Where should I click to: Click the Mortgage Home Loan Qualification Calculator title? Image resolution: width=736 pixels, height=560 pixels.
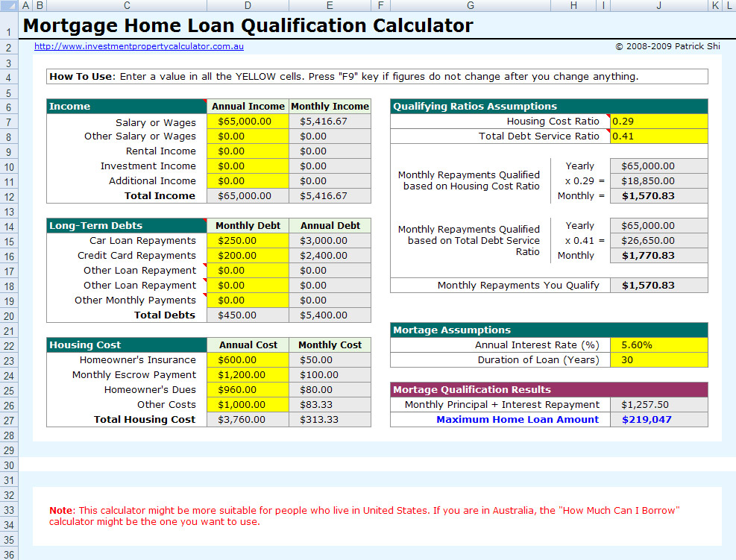248,25
